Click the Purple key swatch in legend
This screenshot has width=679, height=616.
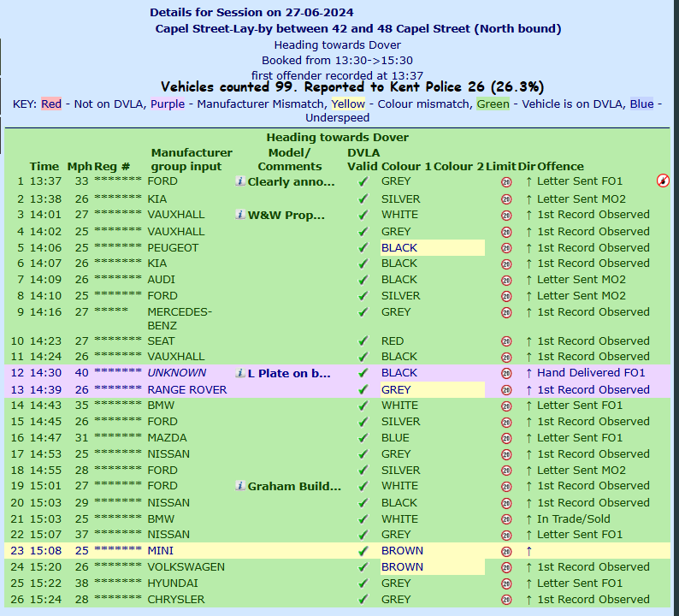[x=168, y=104]
